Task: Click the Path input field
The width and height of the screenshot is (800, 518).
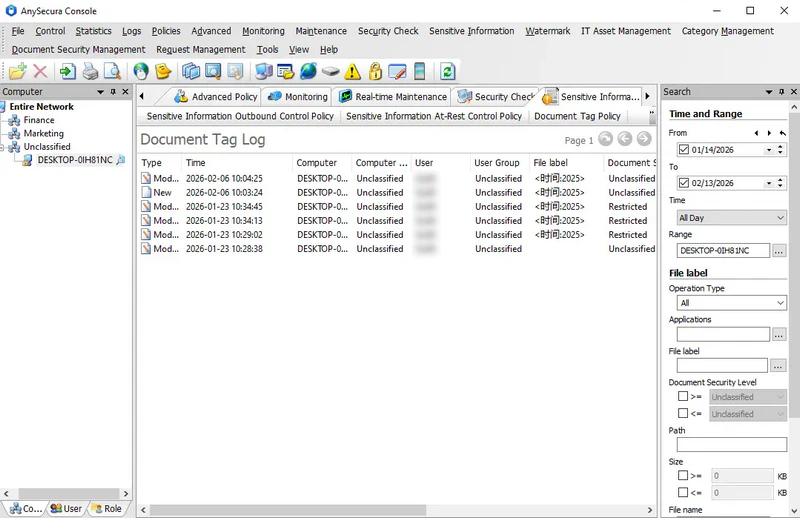Action: 732,444
